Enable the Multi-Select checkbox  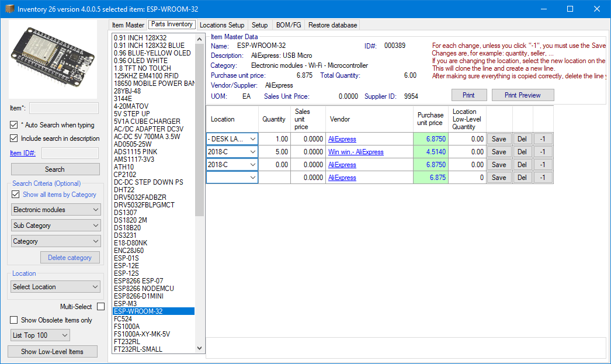(101, 307)
